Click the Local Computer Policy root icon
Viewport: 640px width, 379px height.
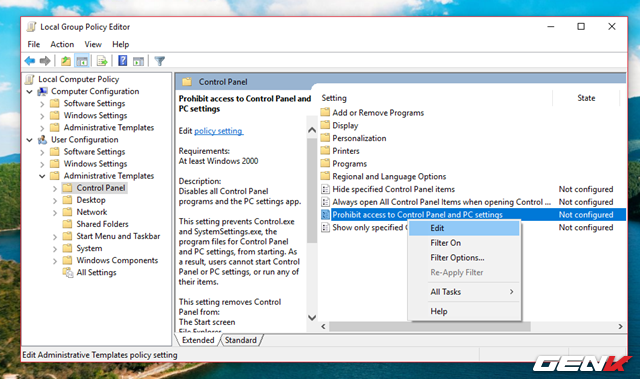pos(30,79)
